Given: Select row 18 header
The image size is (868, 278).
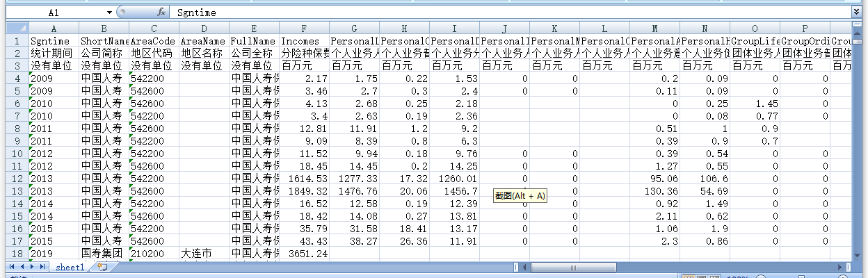Looking at the screenshot, I should point(17,254).
